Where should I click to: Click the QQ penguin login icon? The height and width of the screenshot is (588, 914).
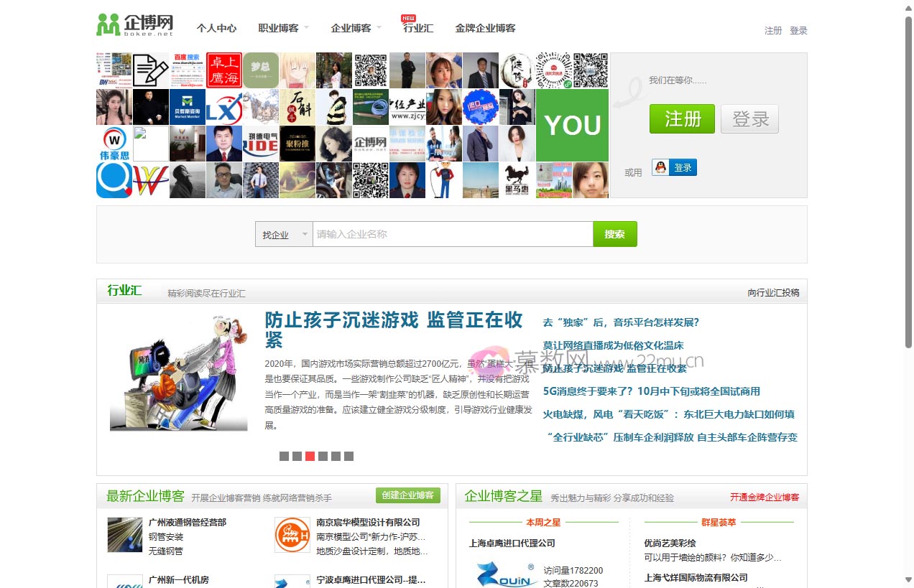coord(661,167)
